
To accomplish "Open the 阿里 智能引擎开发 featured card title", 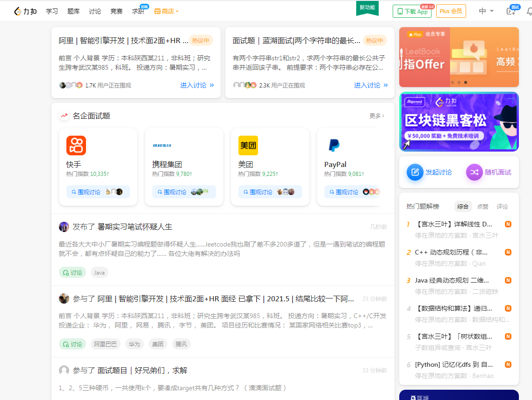I will click(123, 41).
